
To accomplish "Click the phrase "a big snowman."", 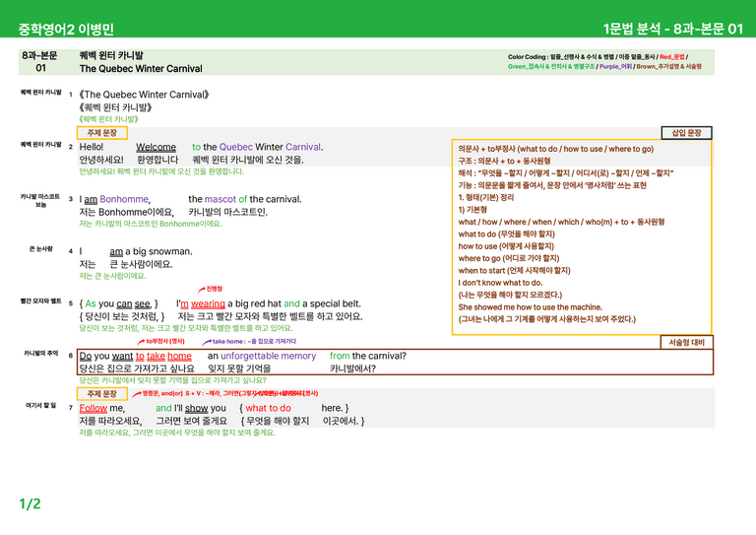I will click(x=158, y=251).
